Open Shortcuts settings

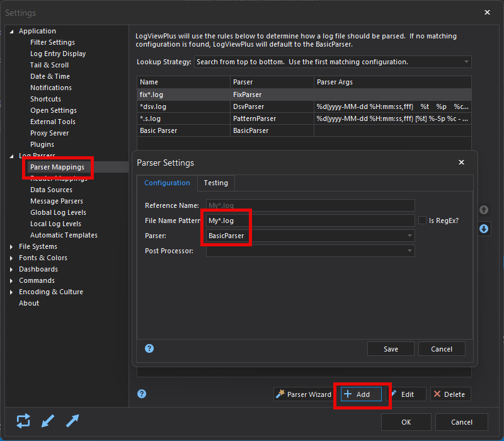[x=45, y=99]
